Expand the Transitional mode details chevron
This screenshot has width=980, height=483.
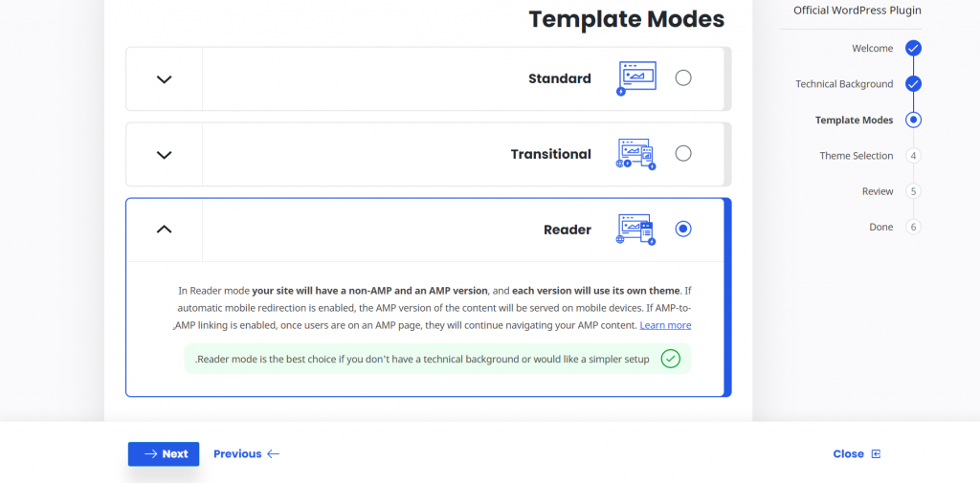[164, 154]
